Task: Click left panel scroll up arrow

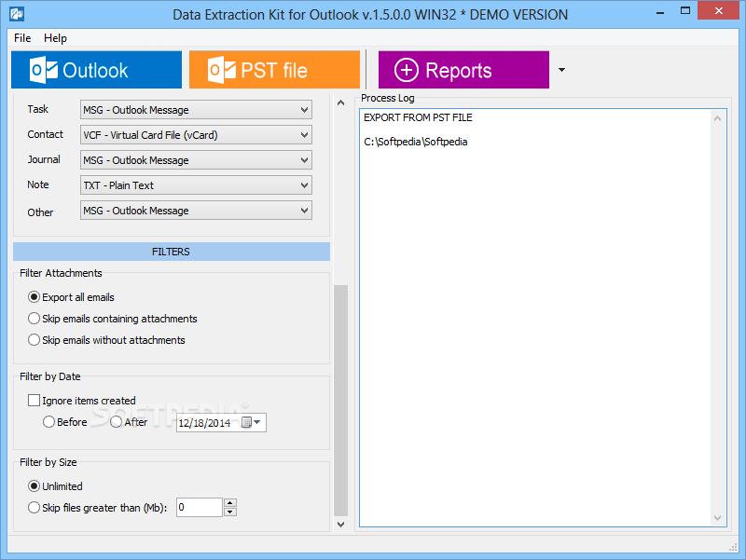Action: tap(340, 102)
